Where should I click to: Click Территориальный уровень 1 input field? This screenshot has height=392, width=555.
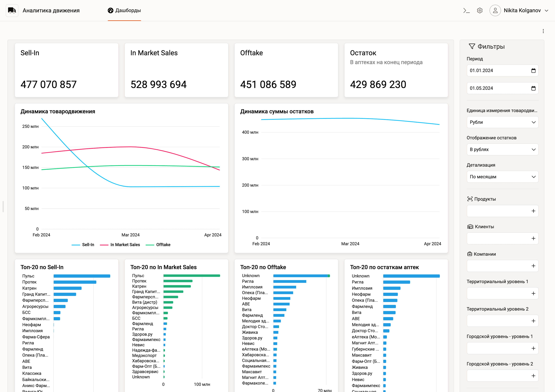pos(498,293)
